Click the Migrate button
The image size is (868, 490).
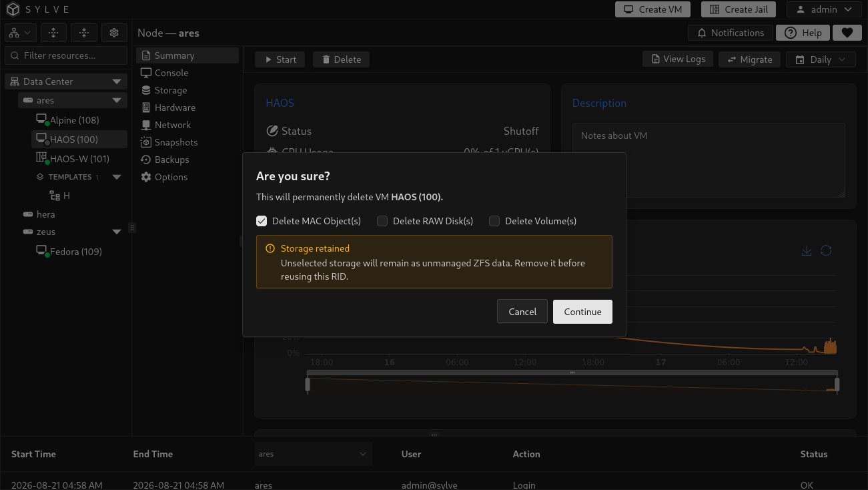(x=750, y=59)
